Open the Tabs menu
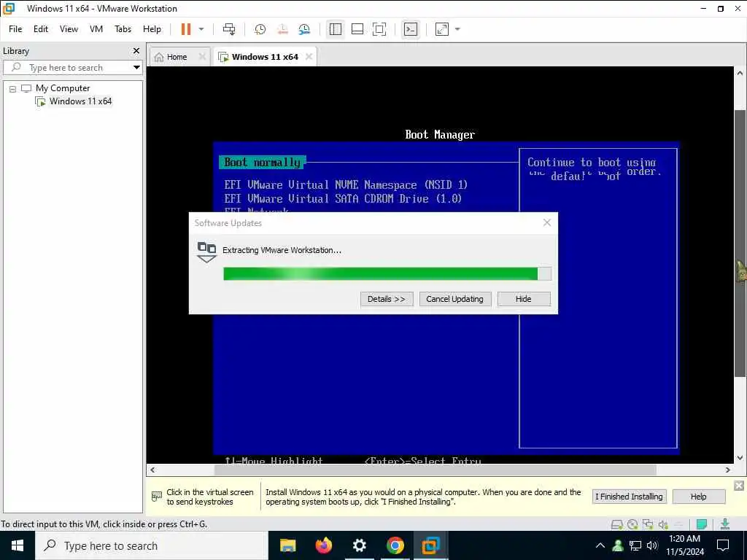Viewport: 747px width, 560px height. 123,29
